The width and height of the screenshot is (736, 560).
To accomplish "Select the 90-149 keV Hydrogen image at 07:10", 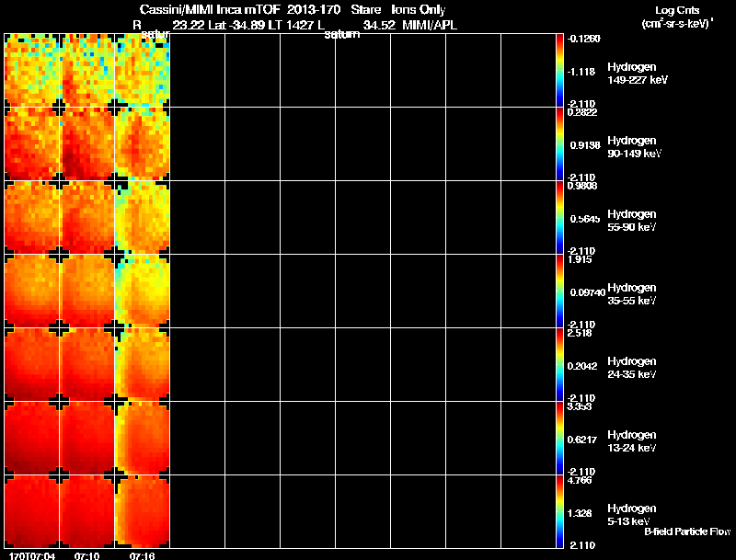I will 87,143.
